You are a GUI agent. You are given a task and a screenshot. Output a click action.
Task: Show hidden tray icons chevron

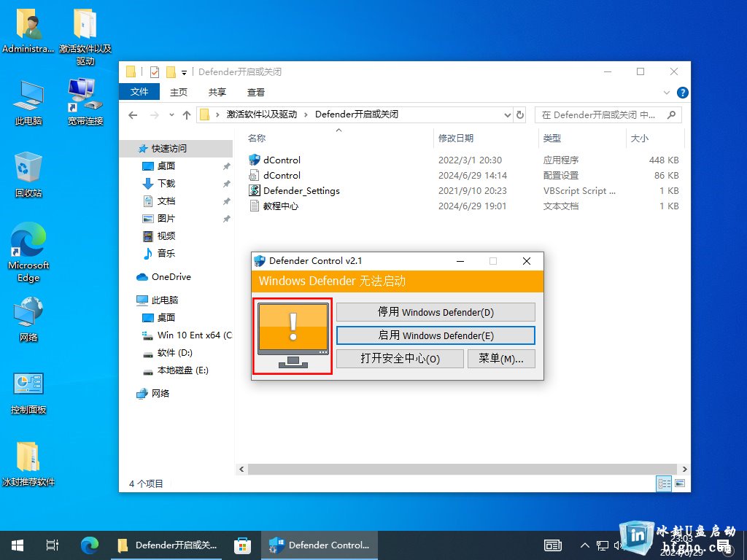coord(585,545)
